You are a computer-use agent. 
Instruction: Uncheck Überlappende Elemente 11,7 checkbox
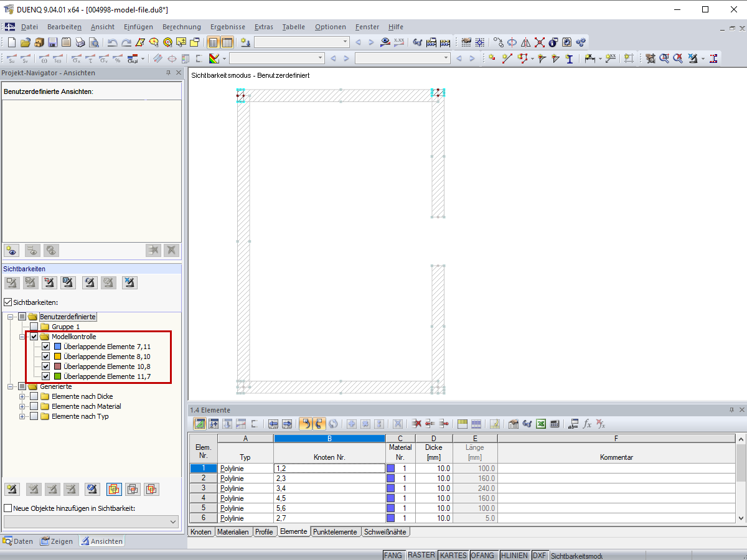pyautogui.click(x=45, y=376)
